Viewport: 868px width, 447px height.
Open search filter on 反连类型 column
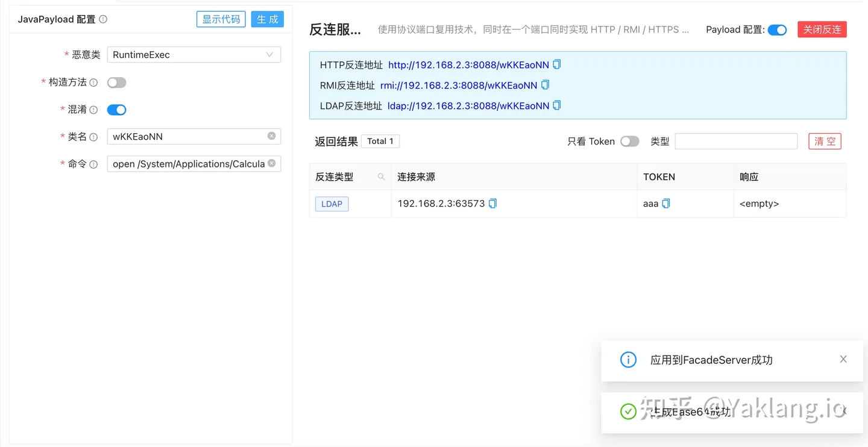pos(381,177)
